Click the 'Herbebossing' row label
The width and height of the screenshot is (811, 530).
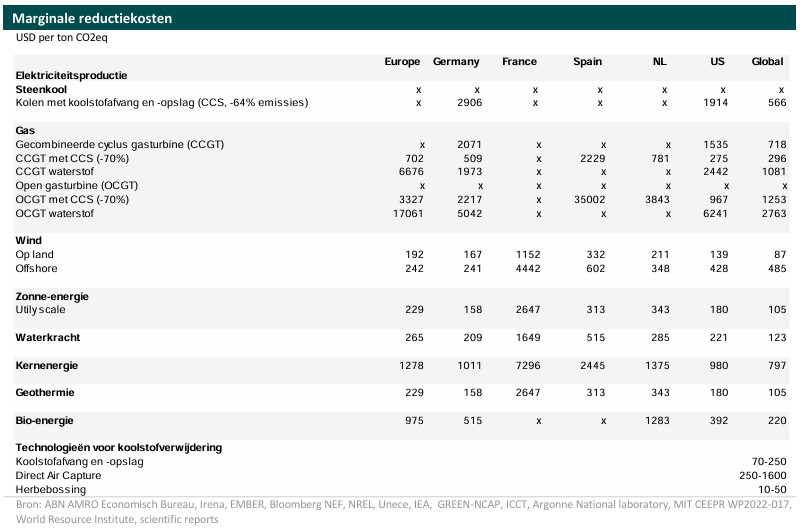(51, 489)
